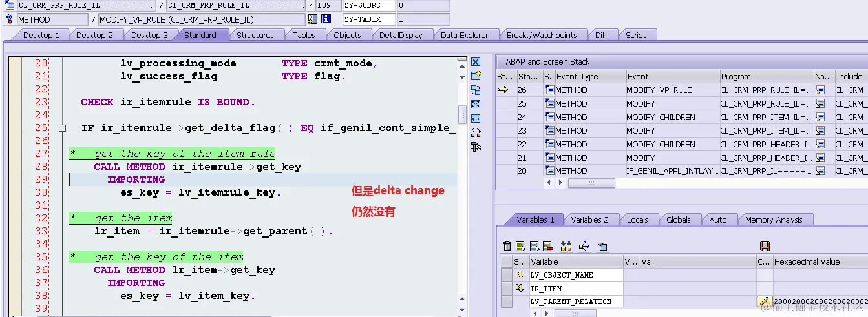
Task: Click the binoculars-style columns icon in Variables toolbar
Action: [x=566, y=246]
